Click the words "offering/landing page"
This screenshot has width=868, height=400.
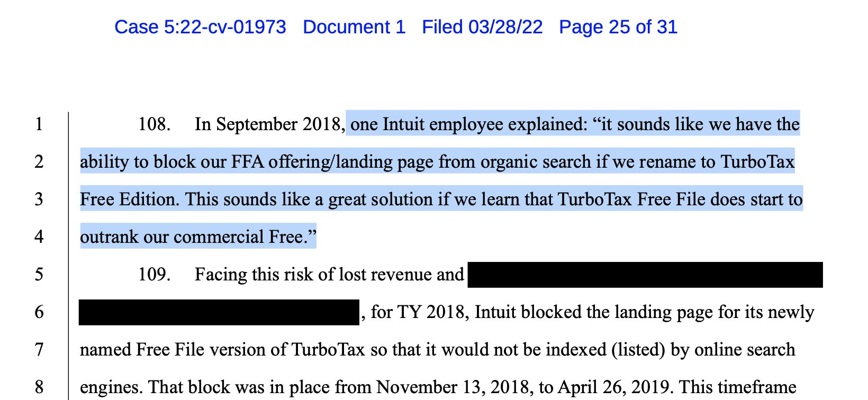351,162
